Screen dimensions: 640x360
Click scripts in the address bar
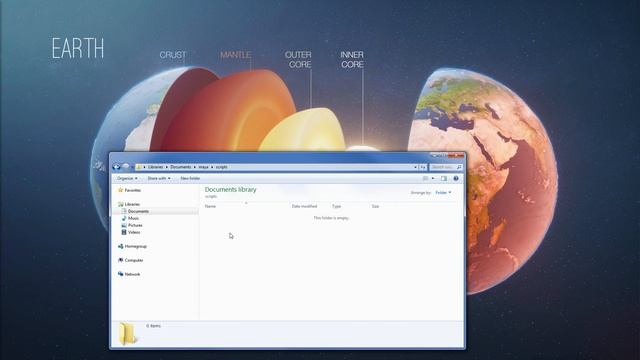coord(222,167)
